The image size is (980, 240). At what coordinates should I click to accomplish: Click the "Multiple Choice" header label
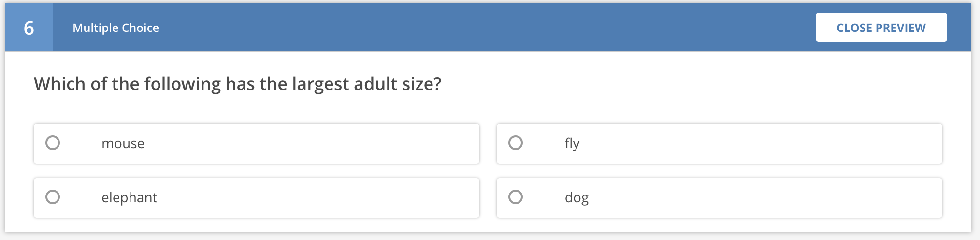click(116, 28)
